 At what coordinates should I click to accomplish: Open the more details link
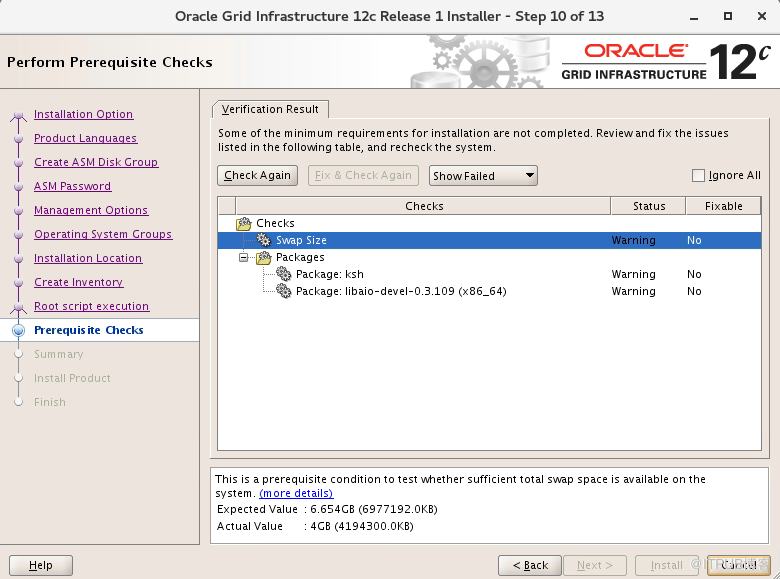click(x=296, y=493)
